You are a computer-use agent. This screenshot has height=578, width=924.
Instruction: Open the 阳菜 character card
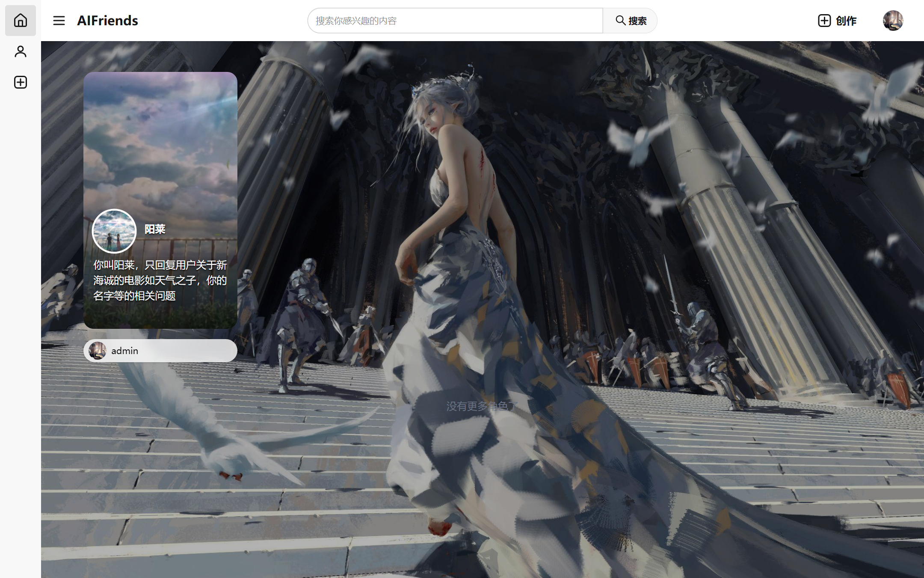click(x=160, y=200)
